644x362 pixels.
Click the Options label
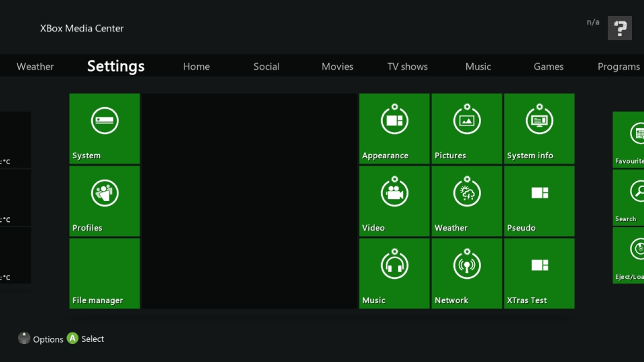click(x=48, y=339)
